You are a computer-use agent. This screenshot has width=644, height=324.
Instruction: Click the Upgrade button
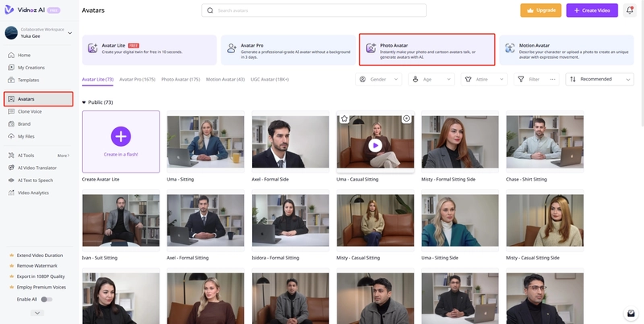click(x=540, y=10)
